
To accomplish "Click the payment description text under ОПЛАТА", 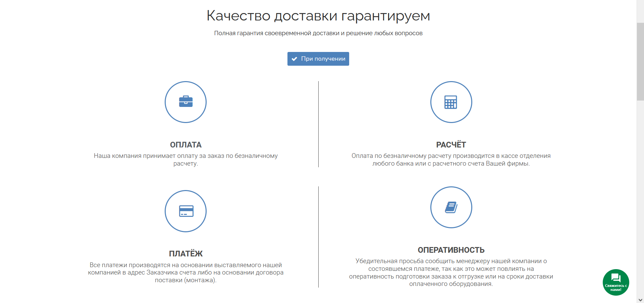I will 185,160.
